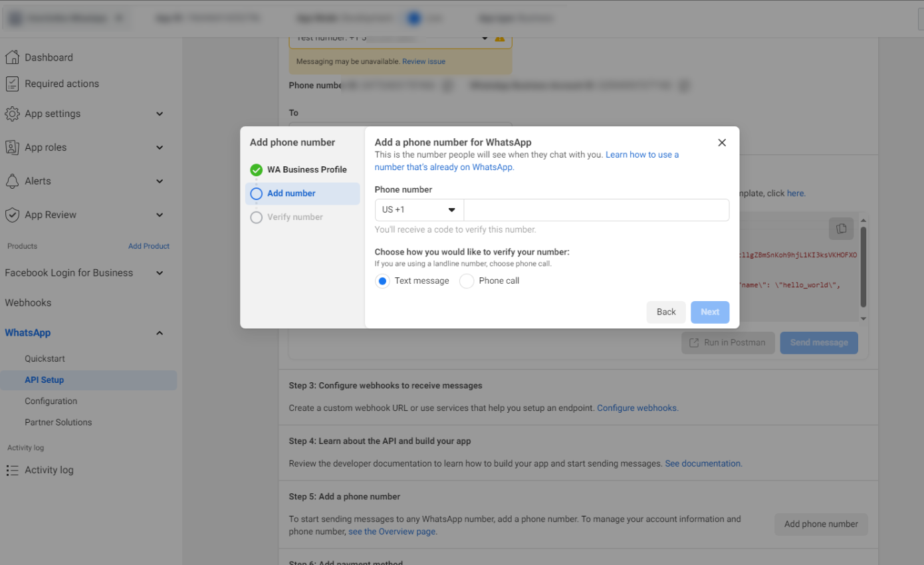Click the Add Product link
Image resolution: width=924 pixels, height=565 pixels.
point(149,246)
